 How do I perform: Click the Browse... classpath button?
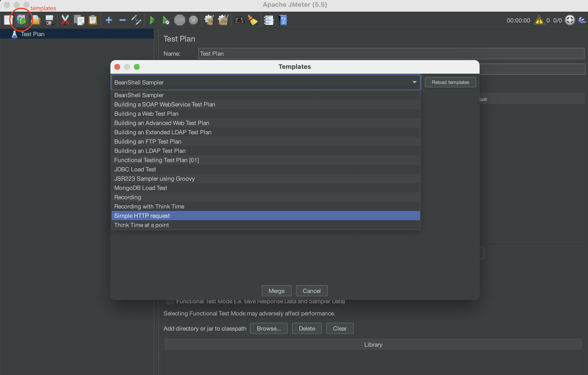click(269, 328)
